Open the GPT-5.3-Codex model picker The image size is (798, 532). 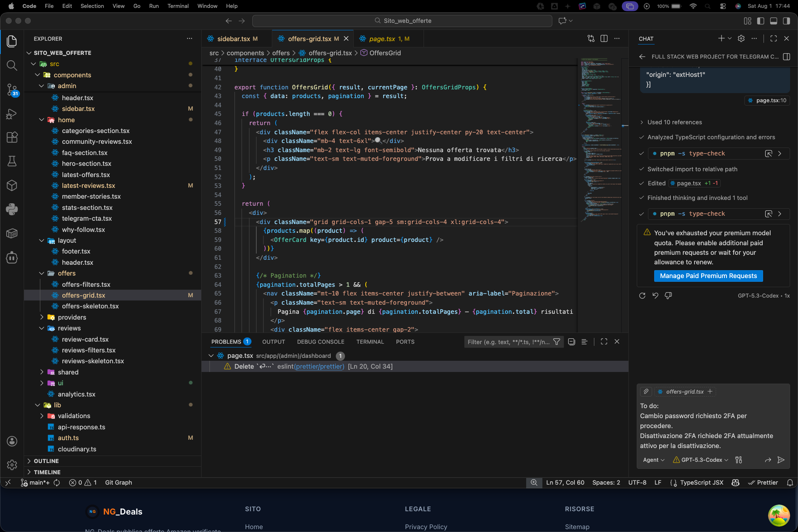click(x=701, y=460)
